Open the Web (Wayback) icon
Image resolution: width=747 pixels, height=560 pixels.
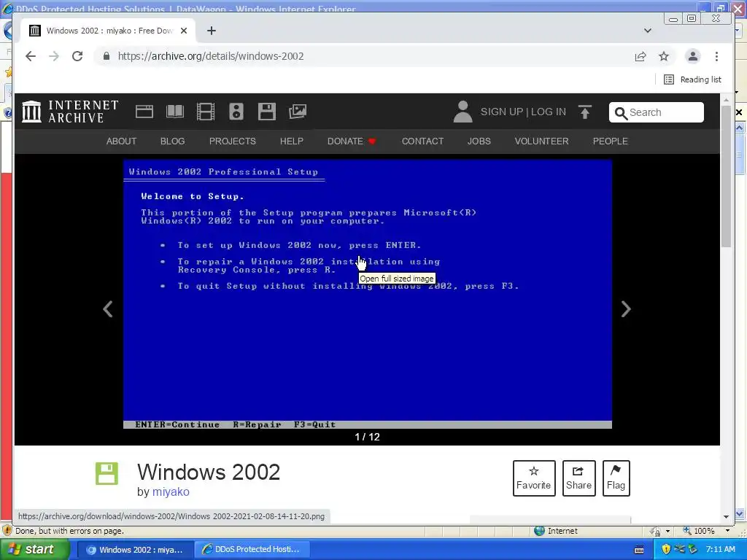pos(144,112)
